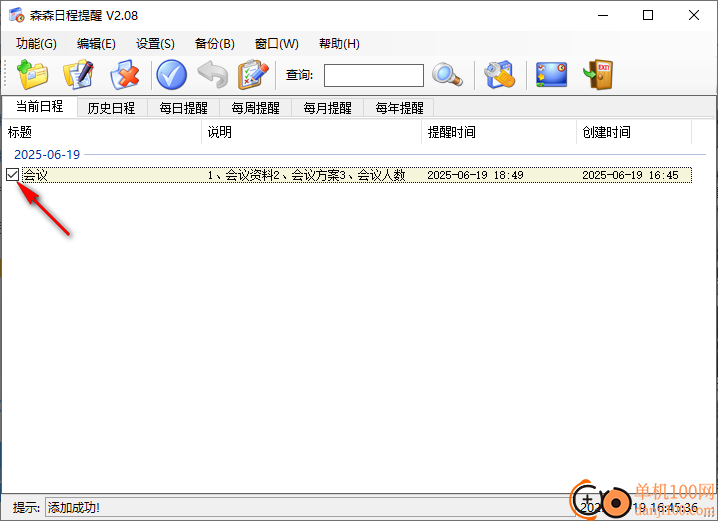
Task: Click reminder time 2025-06-19 18:49
Action: tap(475, 175)
